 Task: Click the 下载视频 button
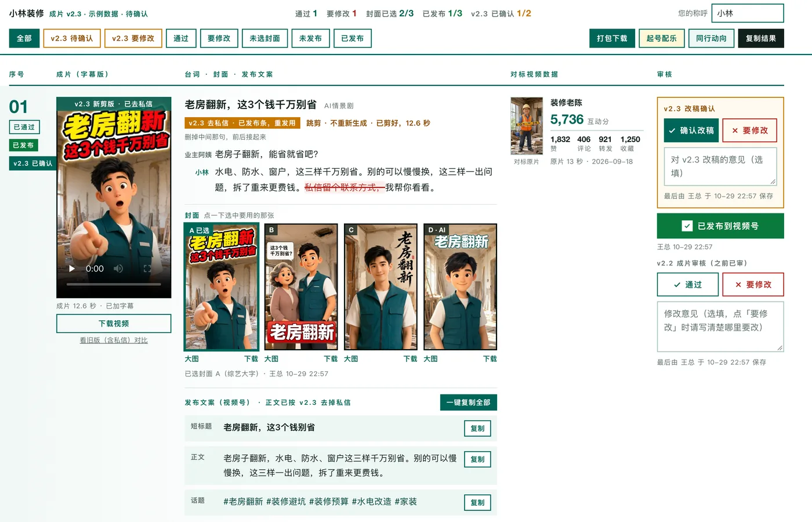pyautogui.click(x=114, y=324)
